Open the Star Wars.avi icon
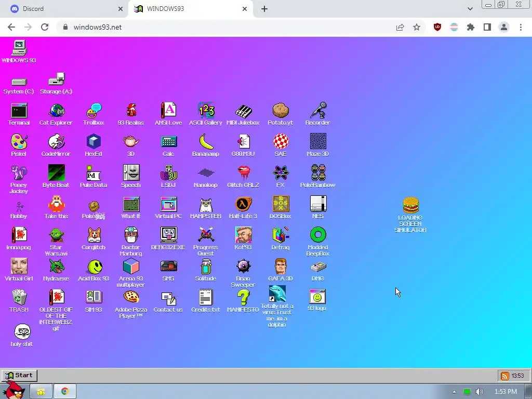The width and height of the screenshot is (532, 399). click(x=56, y=242)
